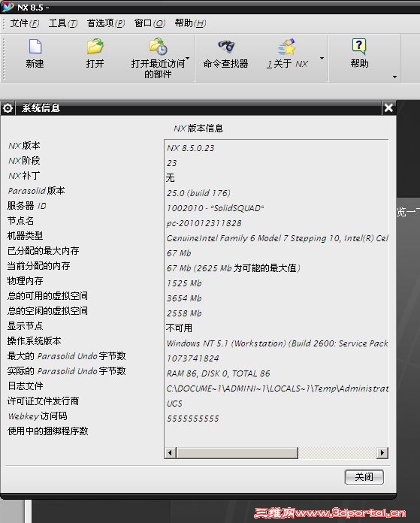Click the NX 版本 label
The image size is (420, 523).
24,146
